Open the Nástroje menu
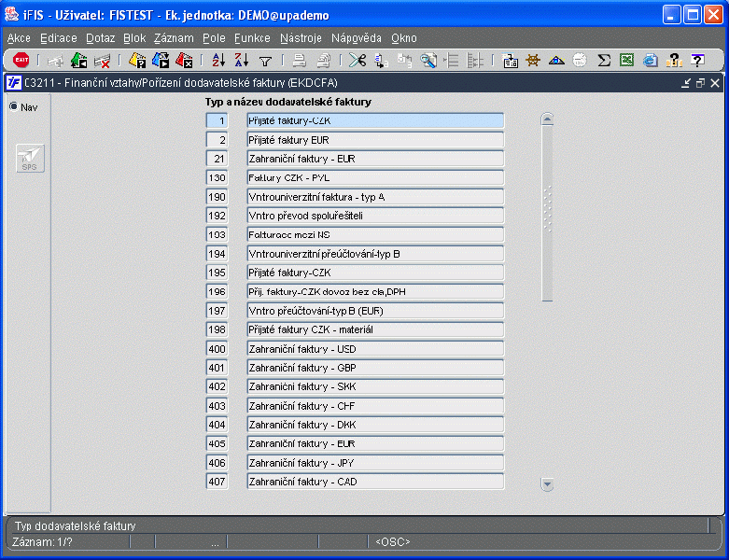 [301, 38]
